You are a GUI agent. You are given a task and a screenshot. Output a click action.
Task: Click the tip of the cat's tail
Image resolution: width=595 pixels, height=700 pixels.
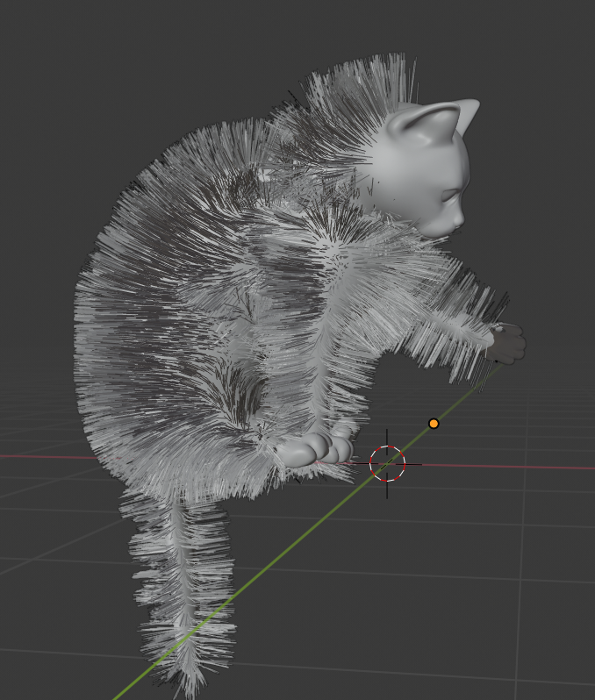(189, 680)
